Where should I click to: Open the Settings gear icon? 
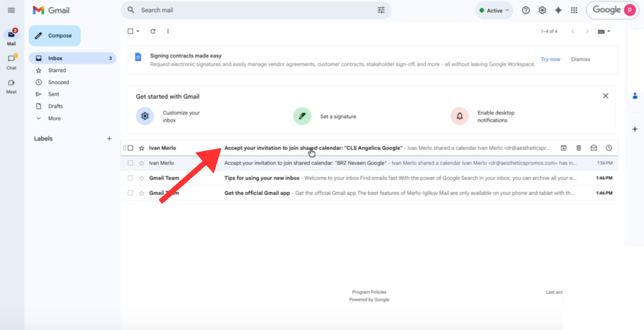click(x=542, y=10)
